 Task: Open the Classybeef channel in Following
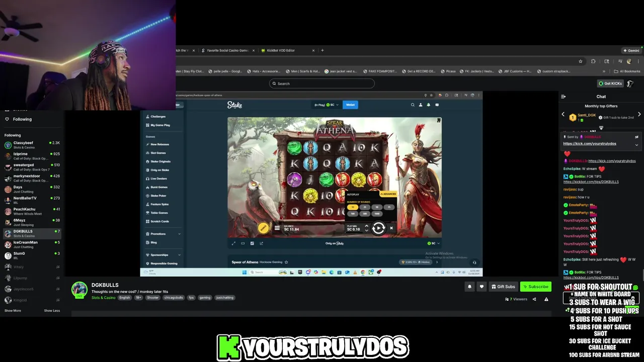coord(32,145)
